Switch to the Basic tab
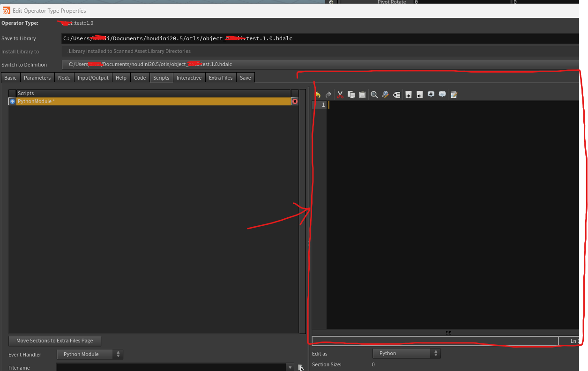The width and height of the screenshot is (588, 371). point(10,78)
